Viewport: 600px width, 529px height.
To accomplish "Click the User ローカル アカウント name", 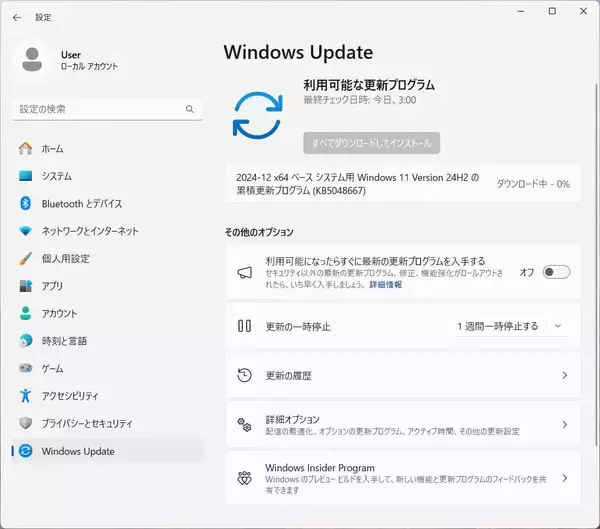I will tap(89, 60).
